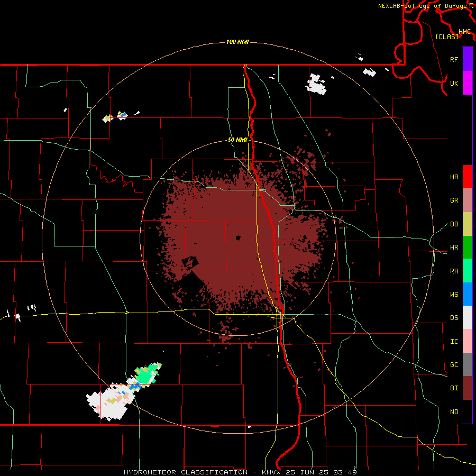Click the UK legend label

pos(454,84)
